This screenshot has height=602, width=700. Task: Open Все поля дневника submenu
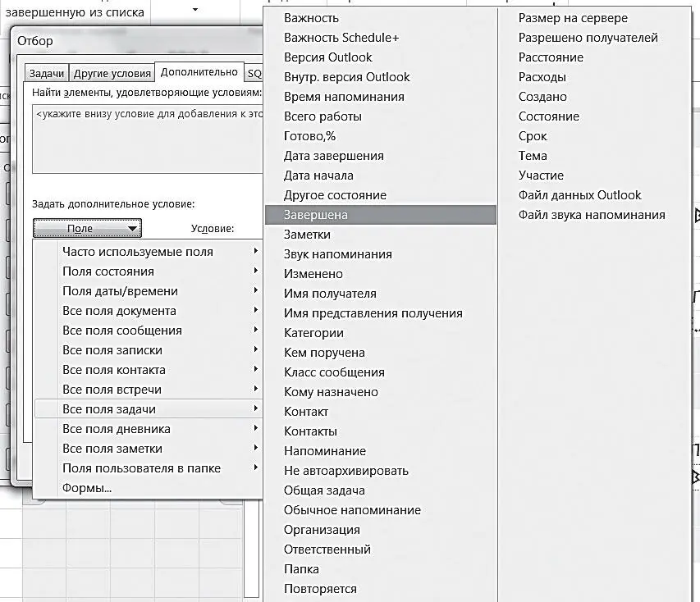[149, 428]
